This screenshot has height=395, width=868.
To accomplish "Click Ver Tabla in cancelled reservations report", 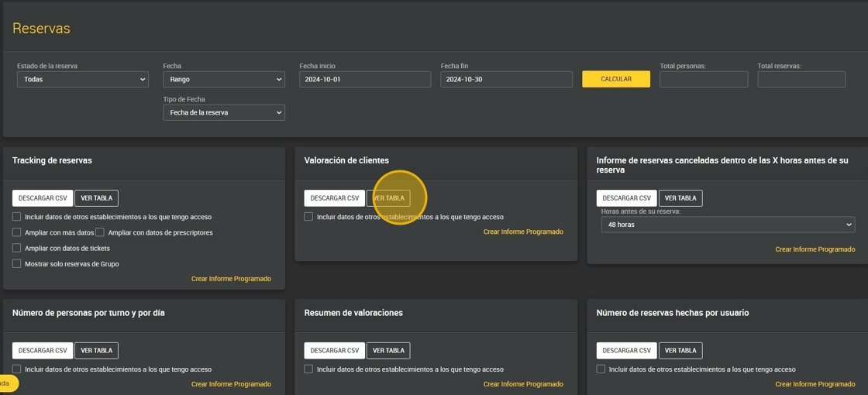I will click(x=680, y=198).
